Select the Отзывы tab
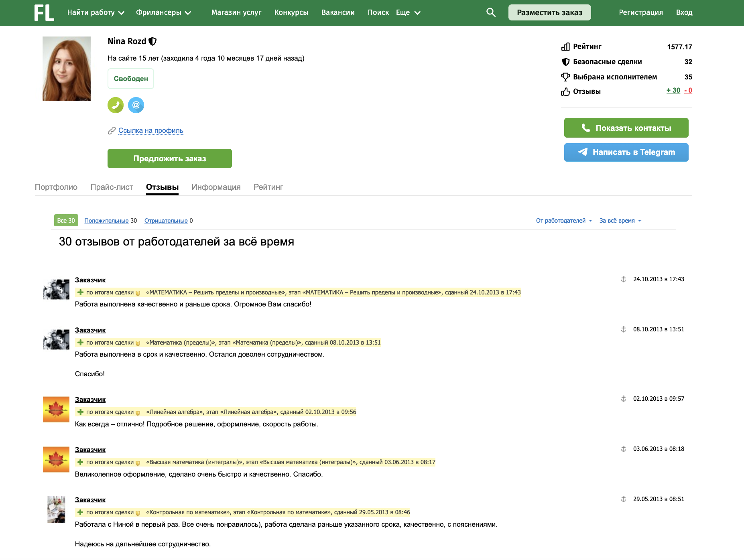The height and width of the screenshot is (560, 744). tap(162, 187)
